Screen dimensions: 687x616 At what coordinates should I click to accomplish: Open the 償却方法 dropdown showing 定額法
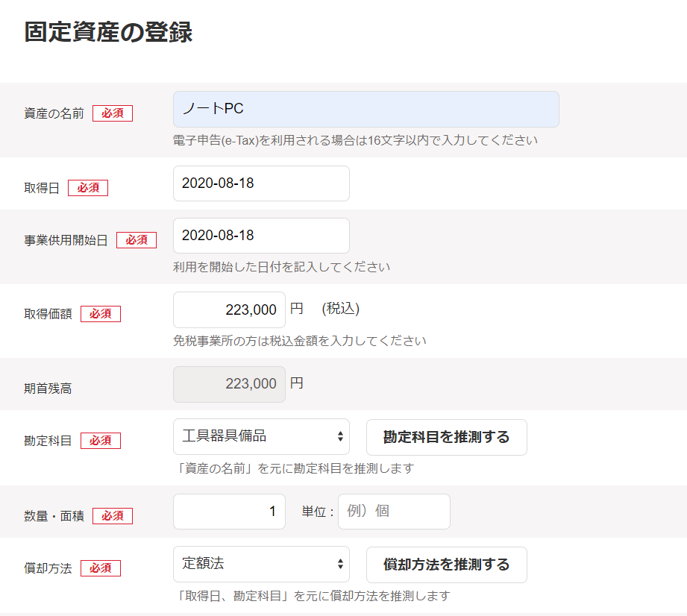(261, 564)
